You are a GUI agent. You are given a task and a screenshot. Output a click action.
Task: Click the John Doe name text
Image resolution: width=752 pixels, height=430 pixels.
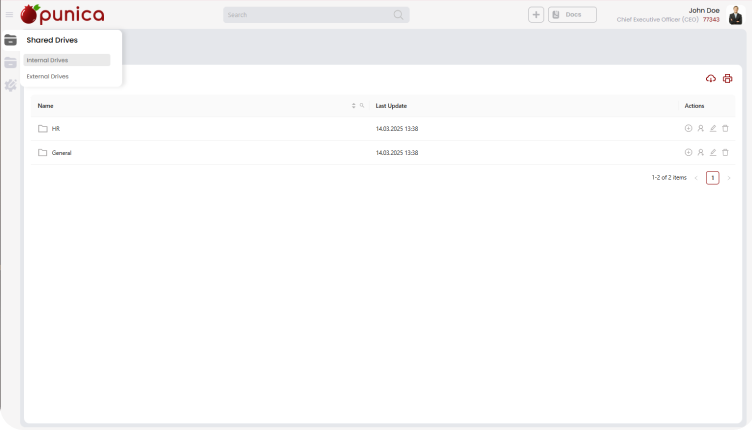704,11
